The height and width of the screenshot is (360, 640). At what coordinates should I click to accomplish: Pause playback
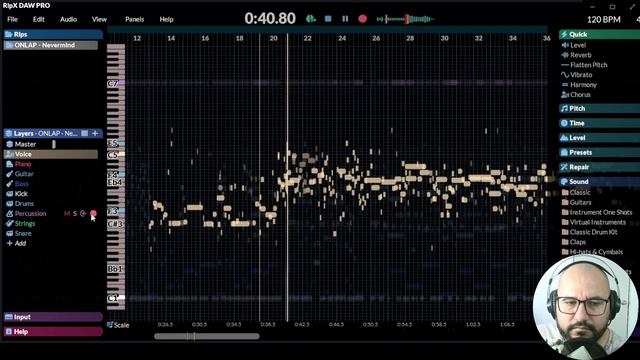coord(345,19)
